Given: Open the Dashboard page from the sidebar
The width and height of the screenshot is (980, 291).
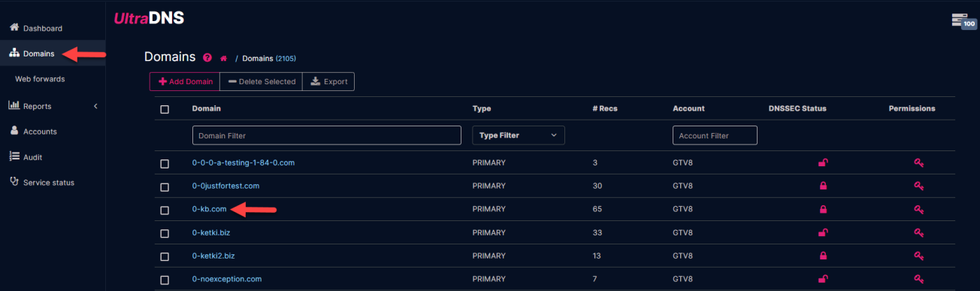Looking at the screenshot, I should [x=43, y=28].
